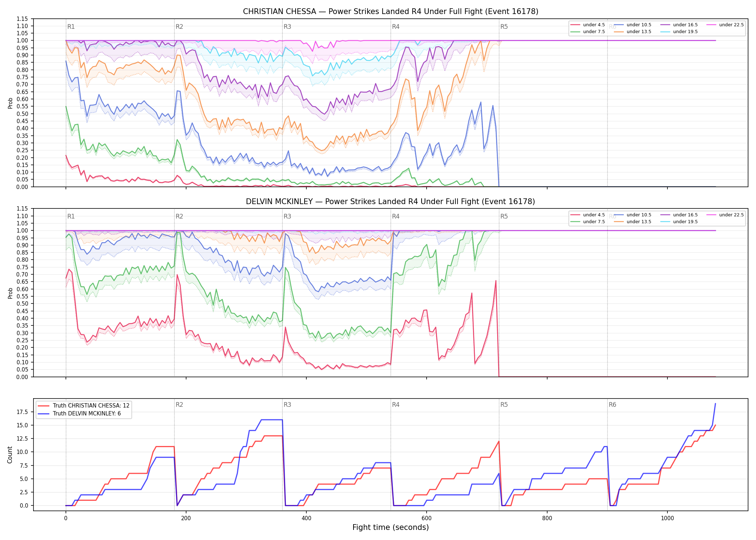Click the R4 round marker in Count chart
Image resolution: width=756 pixels, height=540 pixels.
396,405
